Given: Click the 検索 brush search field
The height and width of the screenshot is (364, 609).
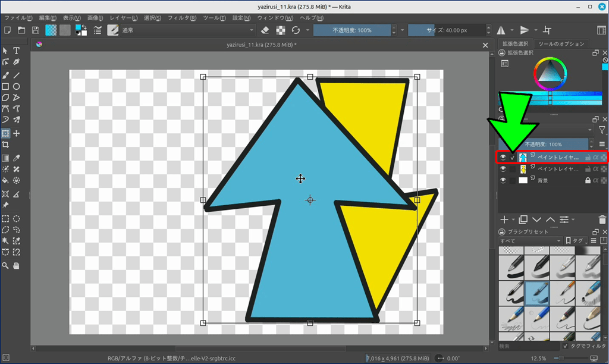Looking at the screenshot, I should coord(528,346).
